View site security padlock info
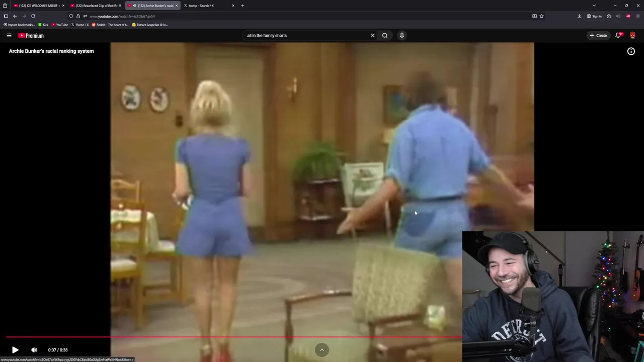The width and height of the screenshot is (644, 362). (78, 16)
